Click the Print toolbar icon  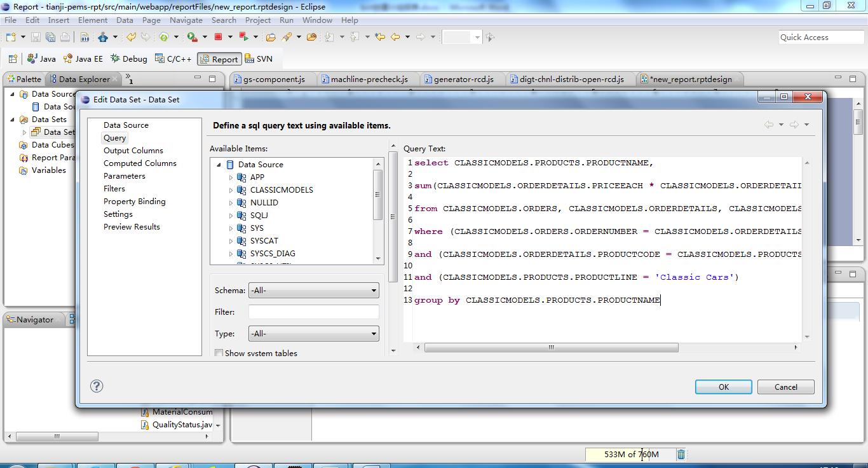coord(65,37)
